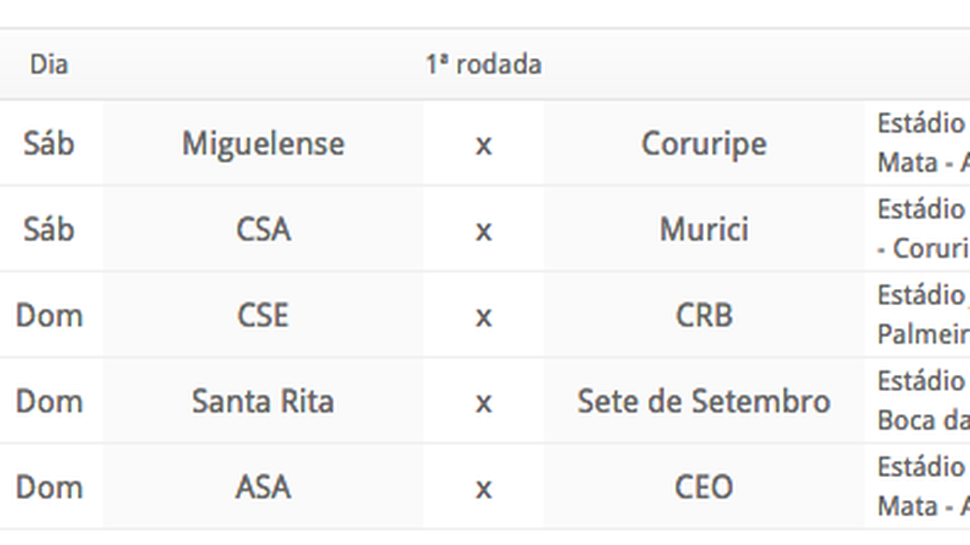
Task: Select the CSE team cell
Action: 264,315
